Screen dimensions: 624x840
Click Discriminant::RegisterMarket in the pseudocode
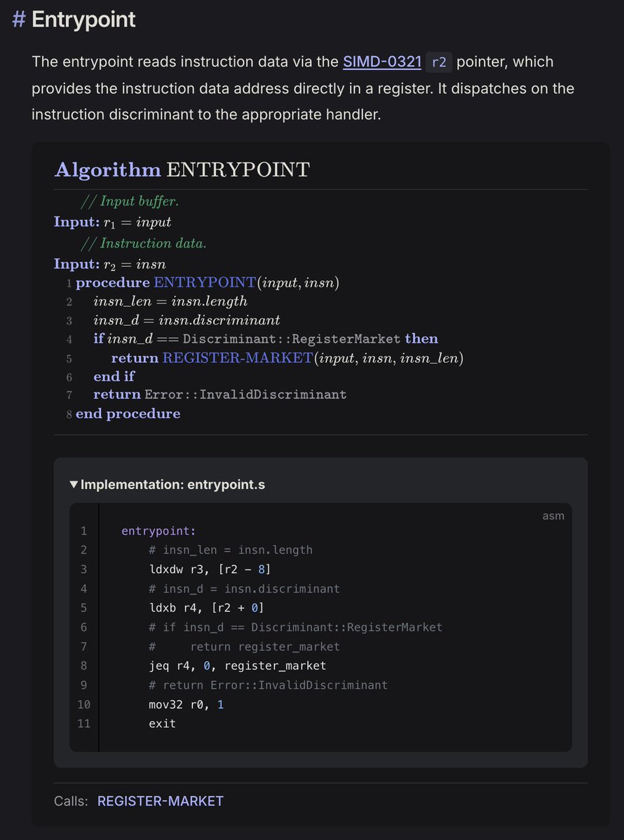[x=292, y=339]
